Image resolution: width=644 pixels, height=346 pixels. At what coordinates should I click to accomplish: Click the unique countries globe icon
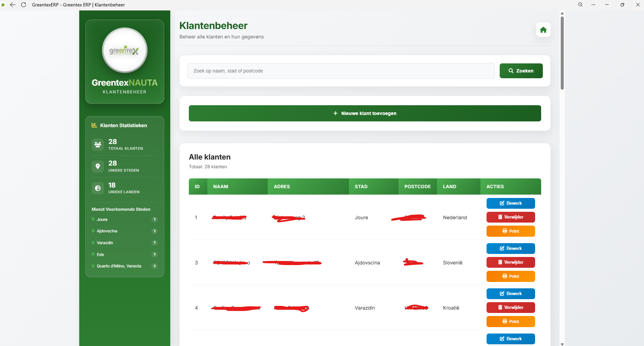98,188
